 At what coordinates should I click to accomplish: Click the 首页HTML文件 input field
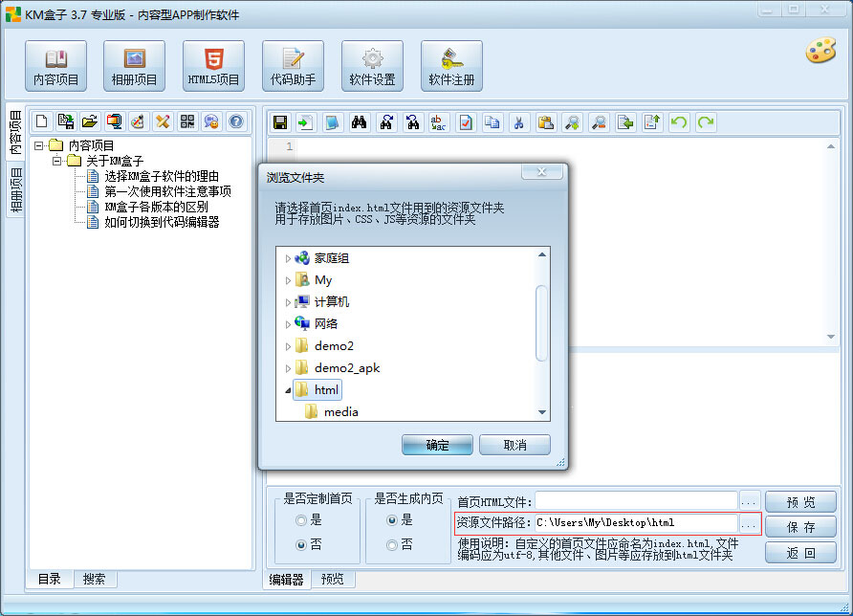pyautogui.click(x=636, y=501)
